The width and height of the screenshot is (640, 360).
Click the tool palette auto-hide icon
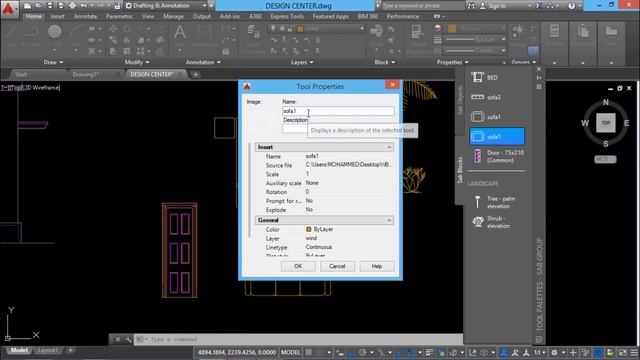539,78
